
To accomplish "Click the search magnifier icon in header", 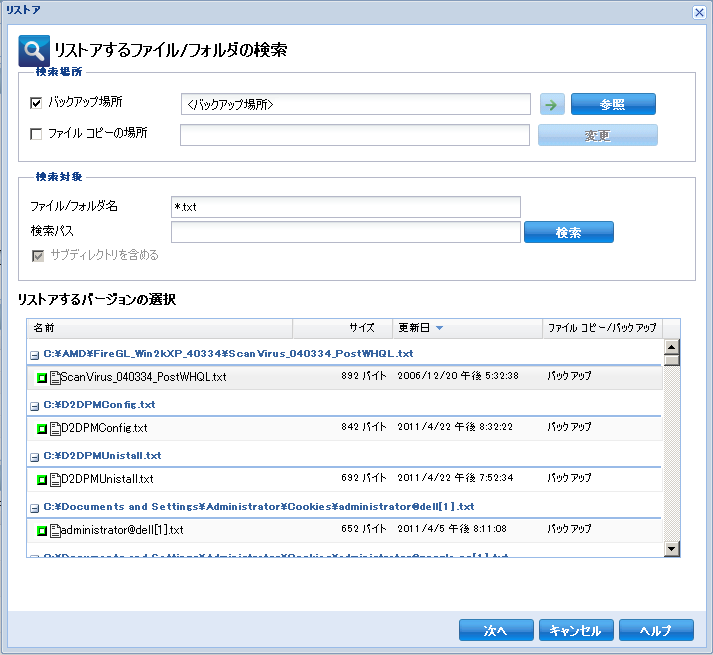I will pyautogui.click(x=34, y=51).
